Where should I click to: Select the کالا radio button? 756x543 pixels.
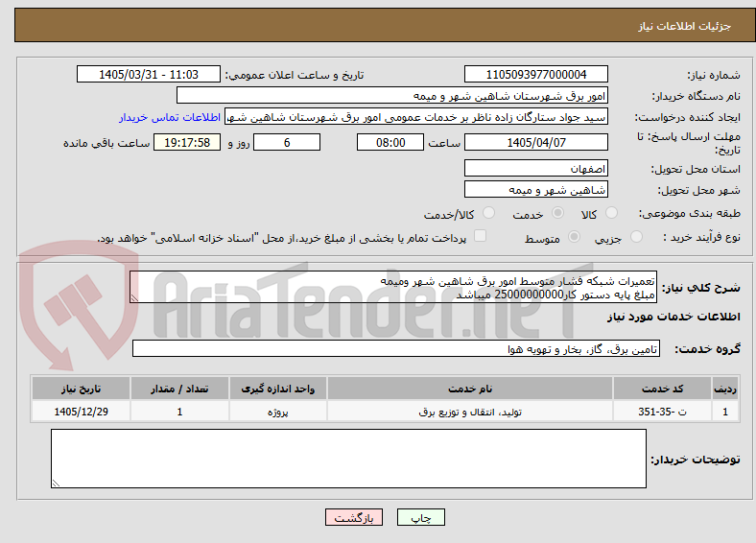pos(611,213)
